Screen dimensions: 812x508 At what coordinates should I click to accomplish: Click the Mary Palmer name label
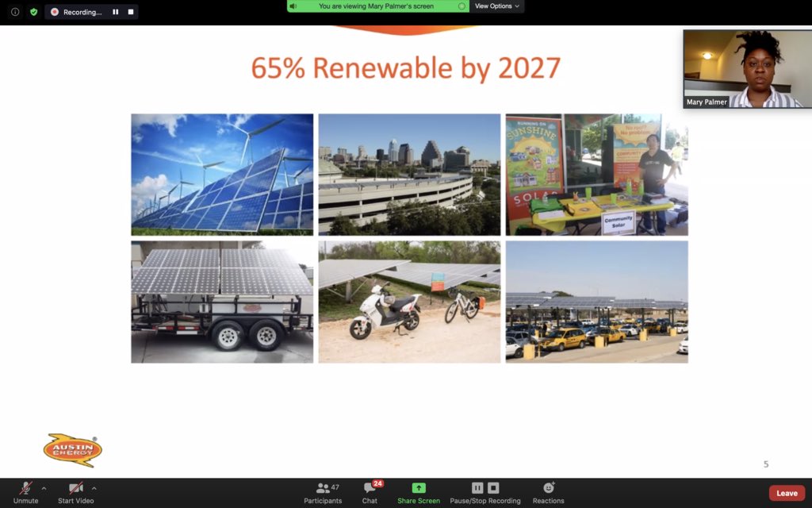click(x=707, y=102)
